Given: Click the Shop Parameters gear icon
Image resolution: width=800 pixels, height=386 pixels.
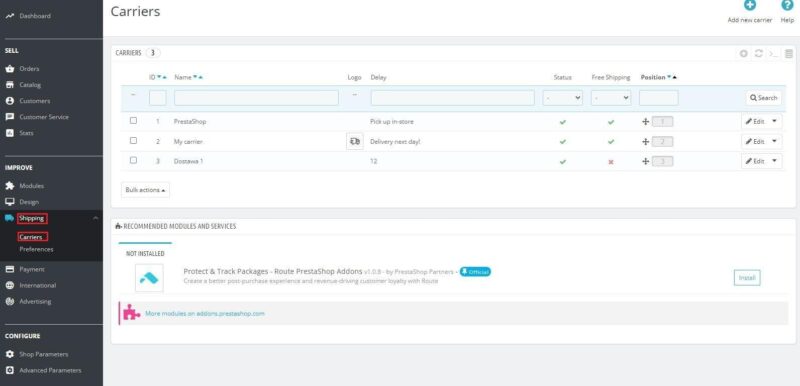Looking at the screenshot, I should (9, 354).
